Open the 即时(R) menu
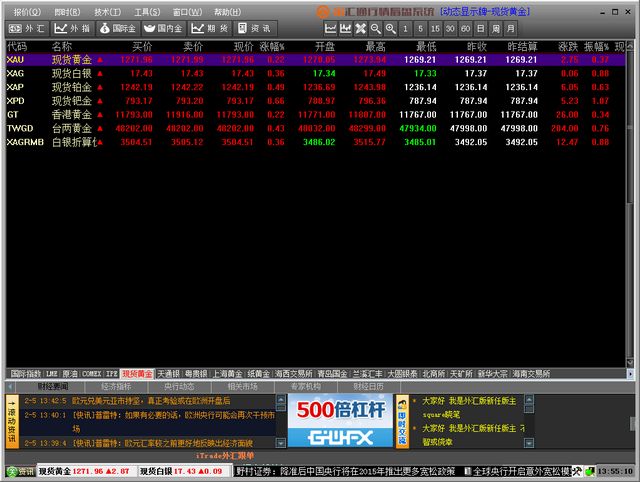 (x=67, y=12)
